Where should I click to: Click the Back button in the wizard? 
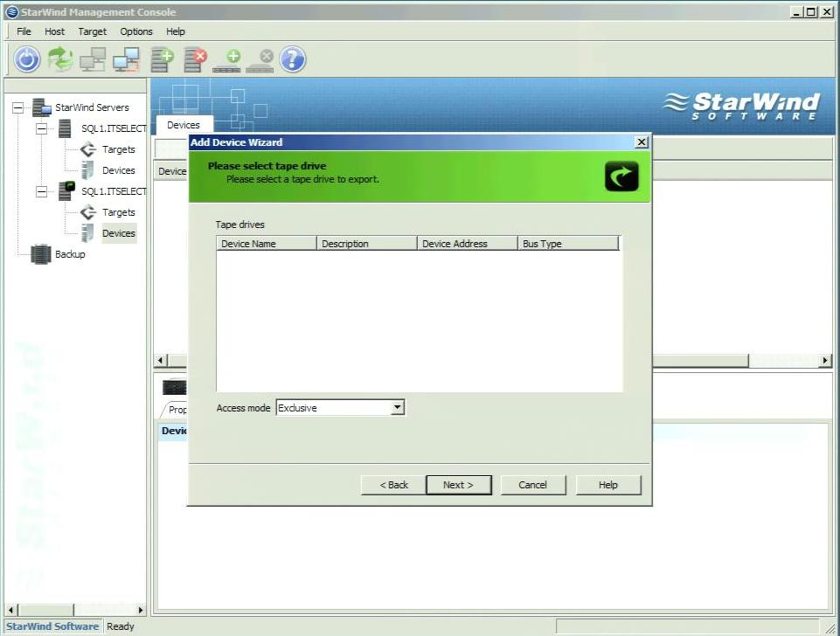click(x=393, y=485)
